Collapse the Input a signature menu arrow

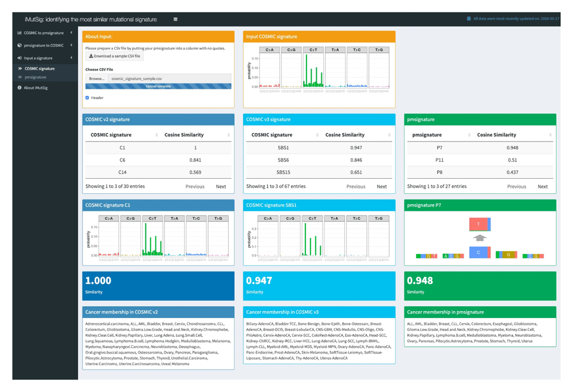(71, 58)
